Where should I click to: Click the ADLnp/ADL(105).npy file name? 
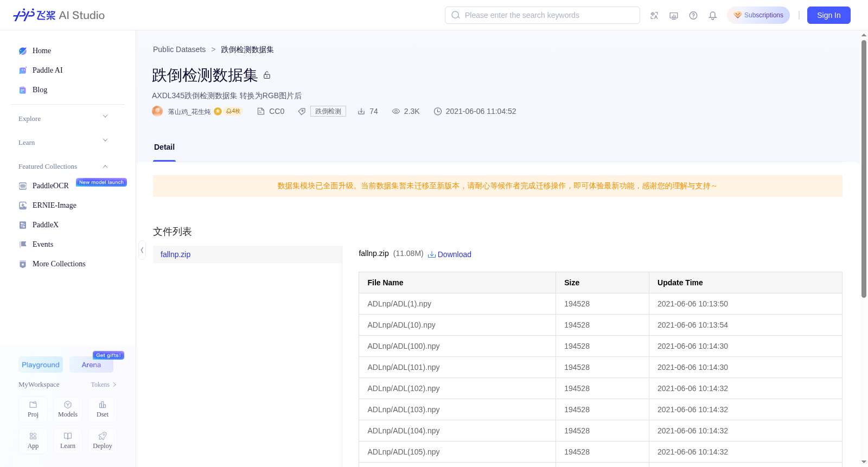404,452
